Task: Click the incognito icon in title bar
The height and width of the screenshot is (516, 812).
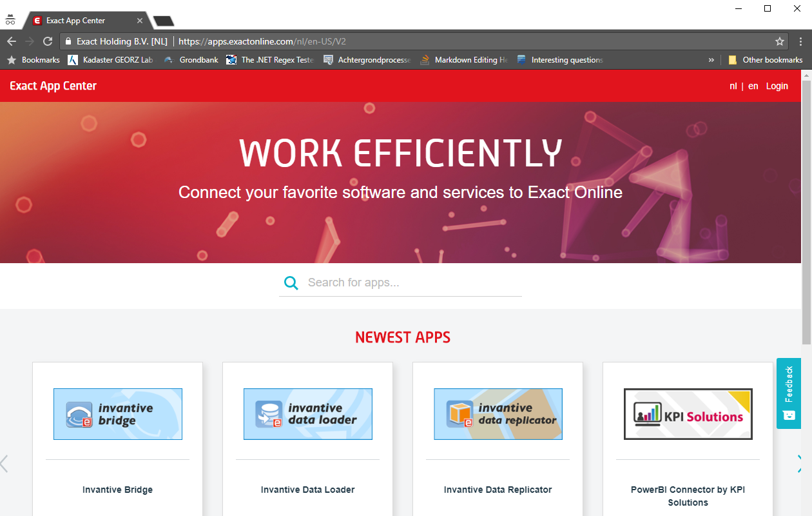Action: (x=10, y=20)
